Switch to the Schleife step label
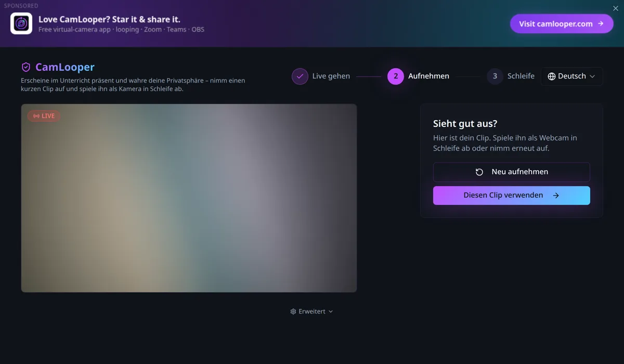The height and width of the screenshot is (364, 624). [521, 76]
